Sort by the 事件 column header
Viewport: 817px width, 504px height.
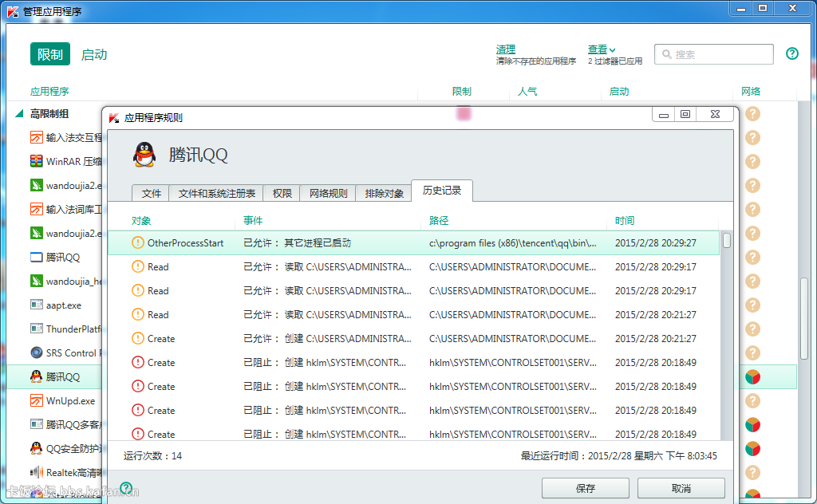pyautogui.click(x=253, y=221)
